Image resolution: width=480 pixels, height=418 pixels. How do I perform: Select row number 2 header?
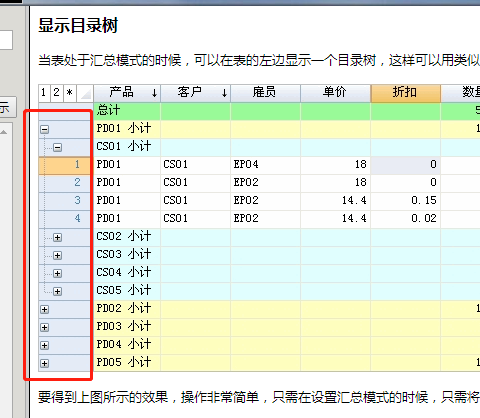[x=64, y=183]
